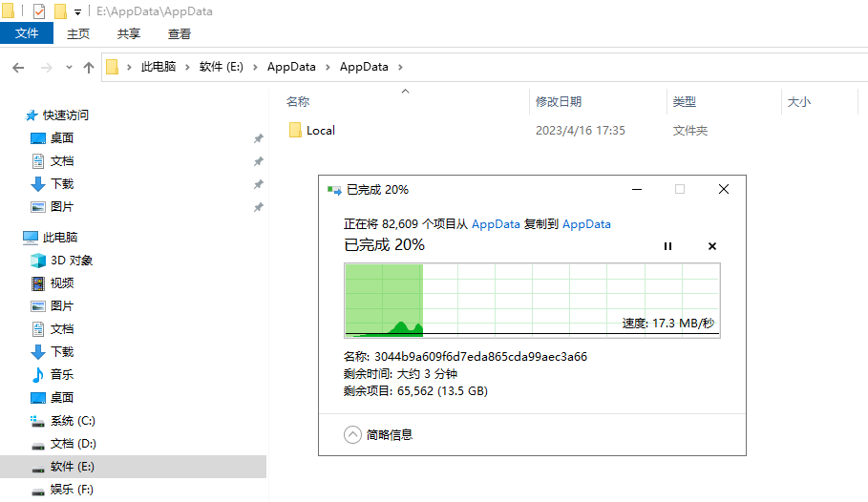Click the pin icon next to 下载
The height and width of the screenshot is (502, 868).
(x=258, y=184)
